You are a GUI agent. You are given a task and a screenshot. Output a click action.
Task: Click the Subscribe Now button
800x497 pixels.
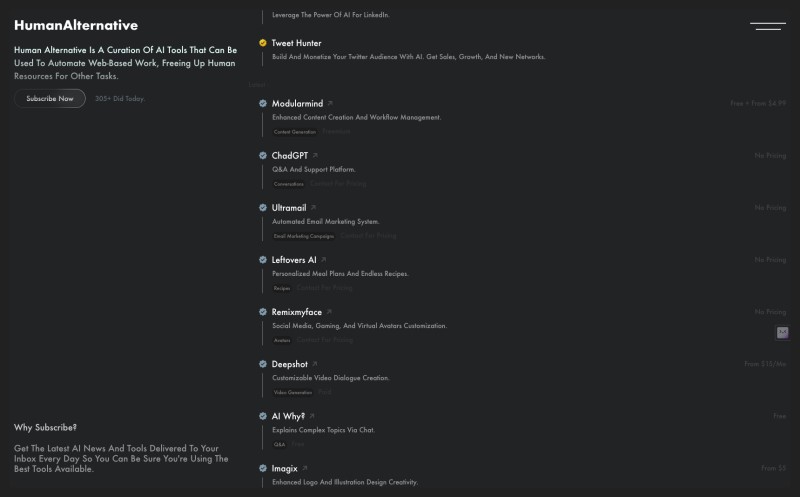click(x=50, y=98)
